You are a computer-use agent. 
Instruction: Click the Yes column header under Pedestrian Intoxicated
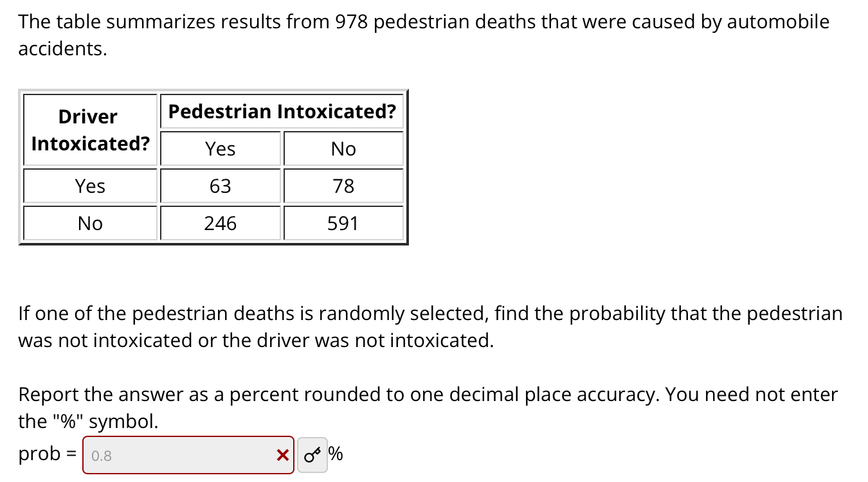click(x=220, y=148)
